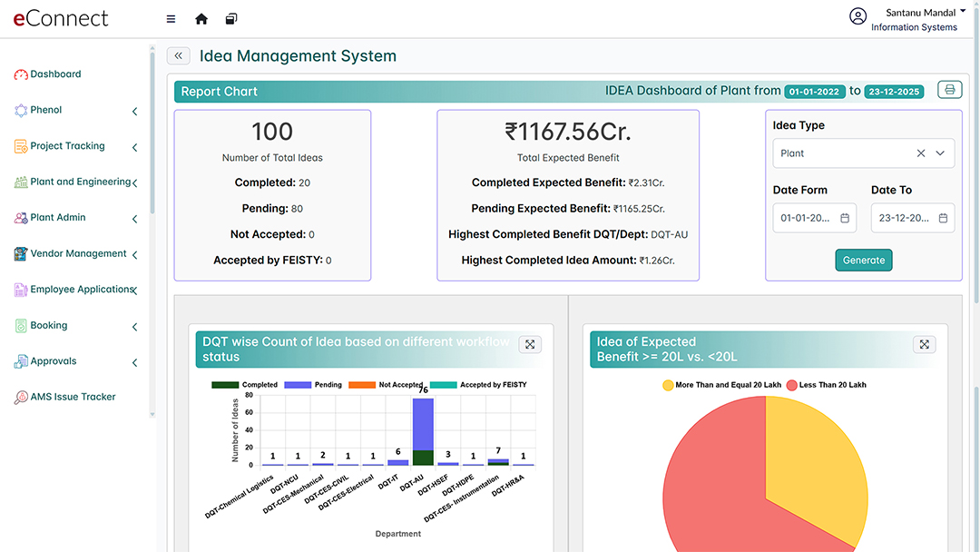
Task: Expand the Vendor Management chevron
Action: [x=135, y=255]
